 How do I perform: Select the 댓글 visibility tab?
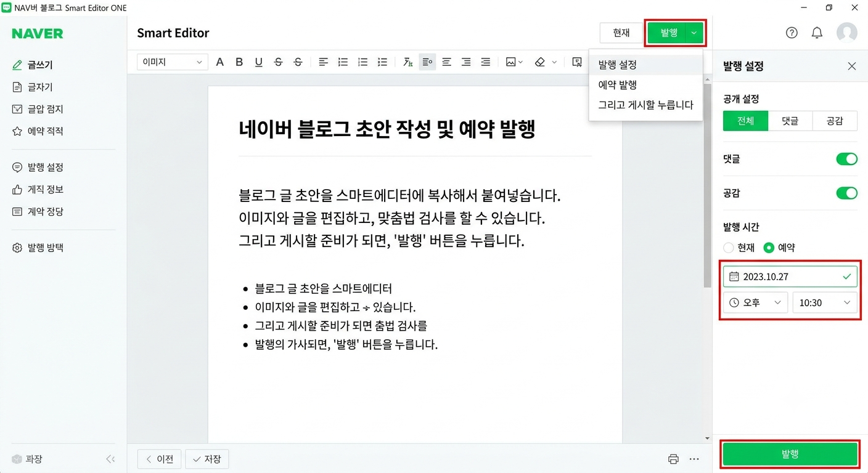pos(790,121)
